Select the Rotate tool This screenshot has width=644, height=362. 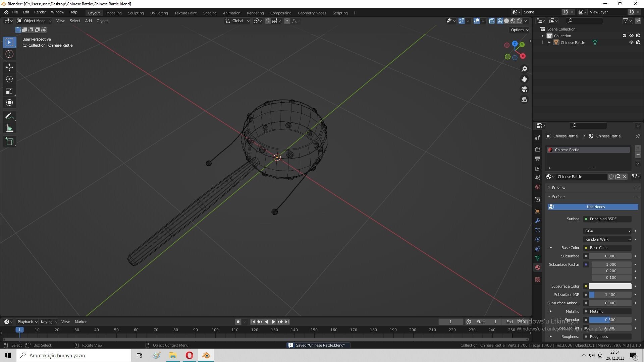pyautogui.click(x=9, y=79)
